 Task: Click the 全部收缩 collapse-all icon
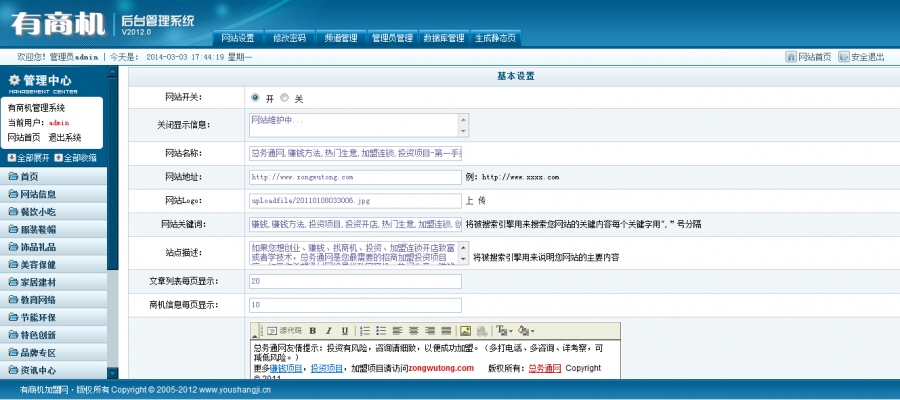[x=58, y=158]
